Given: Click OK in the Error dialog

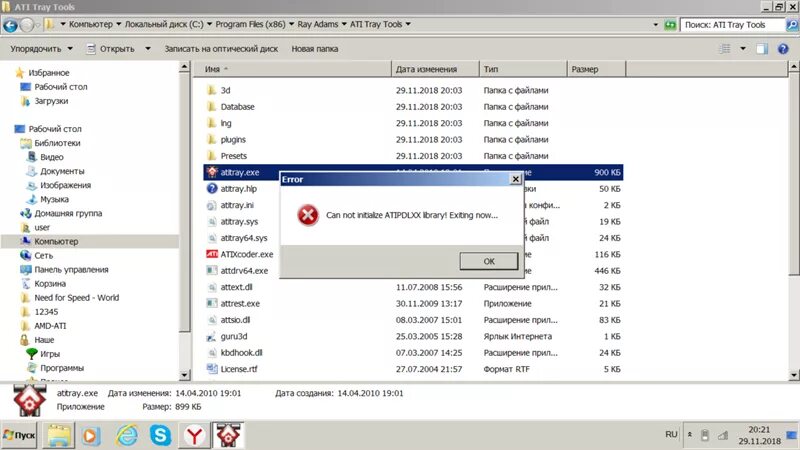Looking at the screenshot, I should click(x=489, y=261).
